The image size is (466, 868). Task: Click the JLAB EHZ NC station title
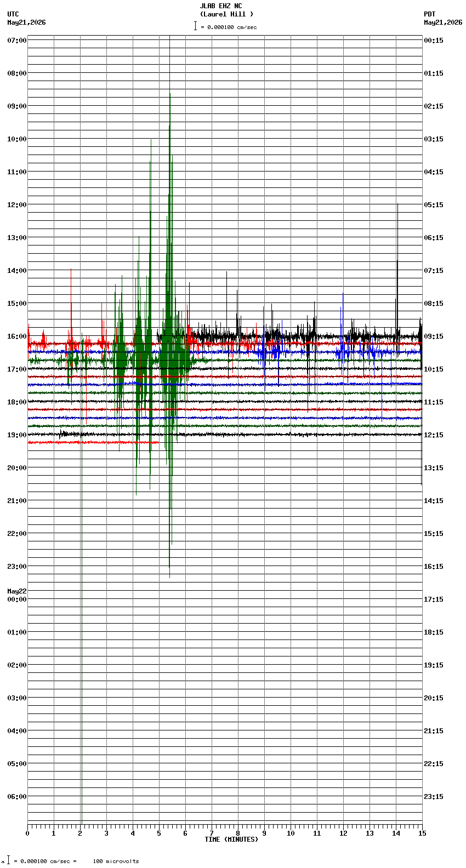[x=221, y=6]
